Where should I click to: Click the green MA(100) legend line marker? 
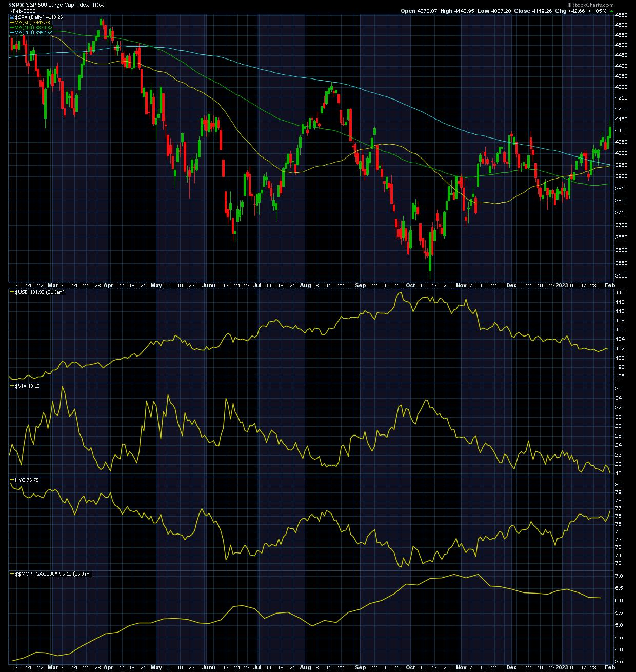12,27
